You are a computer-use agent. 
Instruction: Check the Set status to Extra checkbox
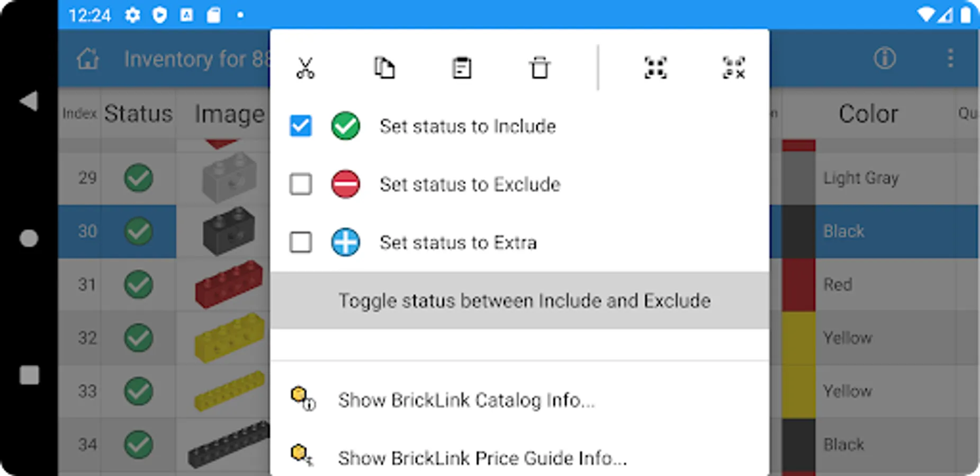pos(301,243)
